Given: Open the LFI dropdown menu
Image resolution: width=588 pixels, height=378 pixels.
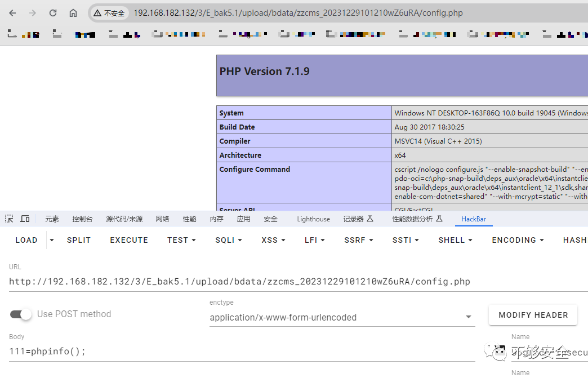Looking at the screenshot, I should click(314, 240).
